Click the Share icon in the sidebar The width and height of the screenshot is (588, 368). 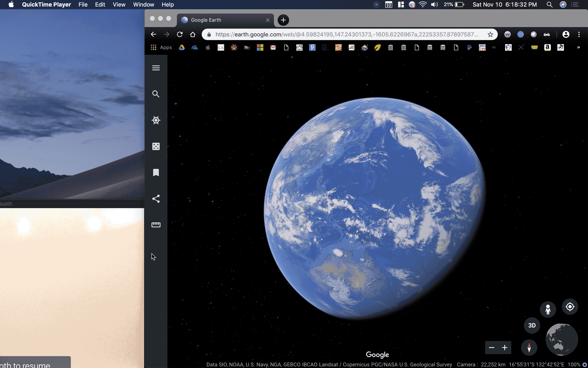tap(156, 199)
